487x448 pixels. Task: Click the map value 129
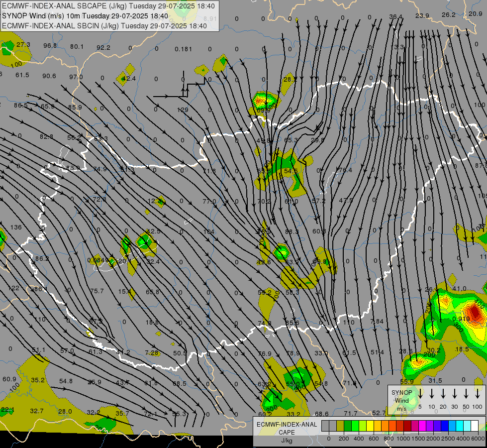[183, 110]
